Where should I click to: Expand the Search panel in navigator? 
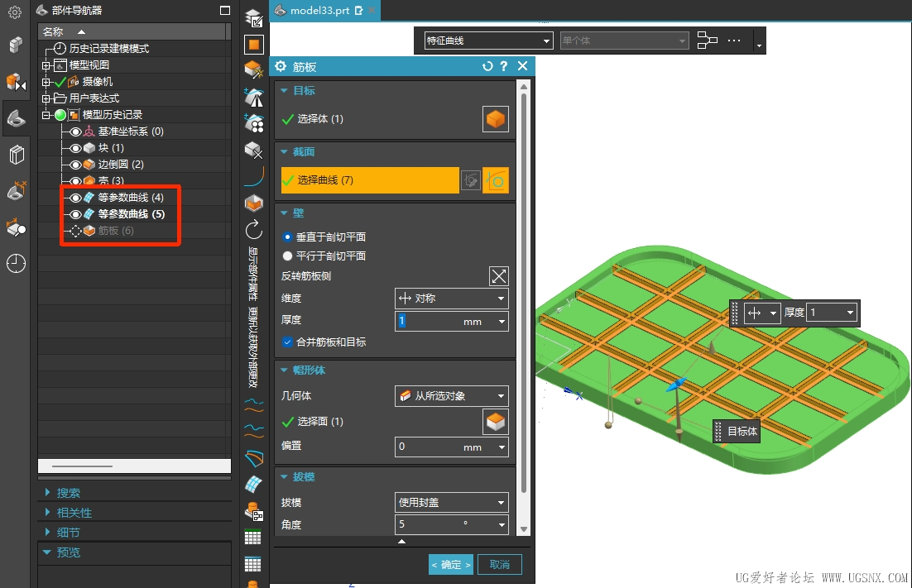click(48, 493)
